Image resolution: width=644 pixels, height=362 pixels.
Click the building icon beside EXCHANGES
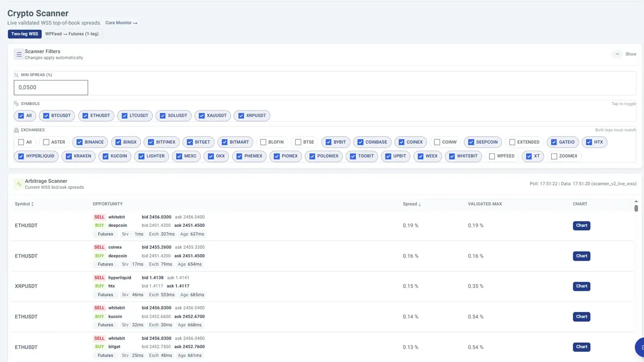click(x=17, y=130)
